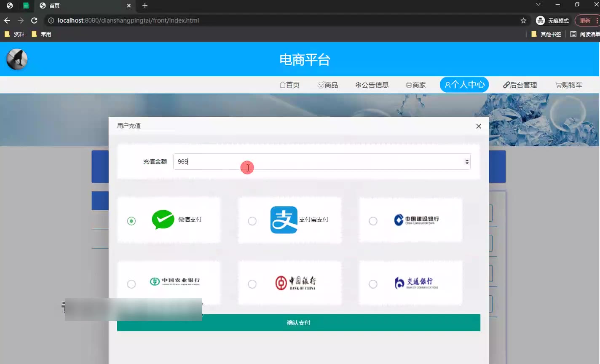Focus the 充值金额 amount field
This screenshot has height=364, width=600.
pos(322,162)
